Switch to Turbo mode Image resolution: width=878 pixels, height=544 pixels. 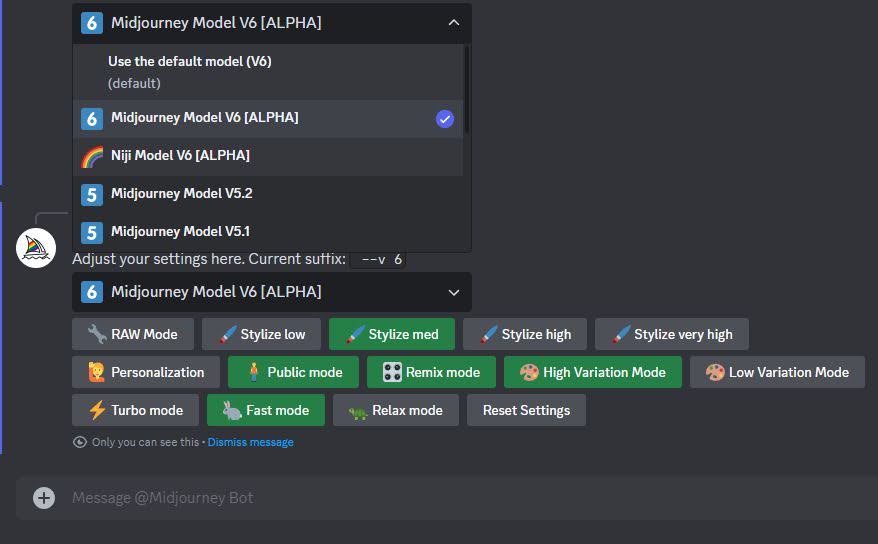pyautogui.click(x=136, y=410)
